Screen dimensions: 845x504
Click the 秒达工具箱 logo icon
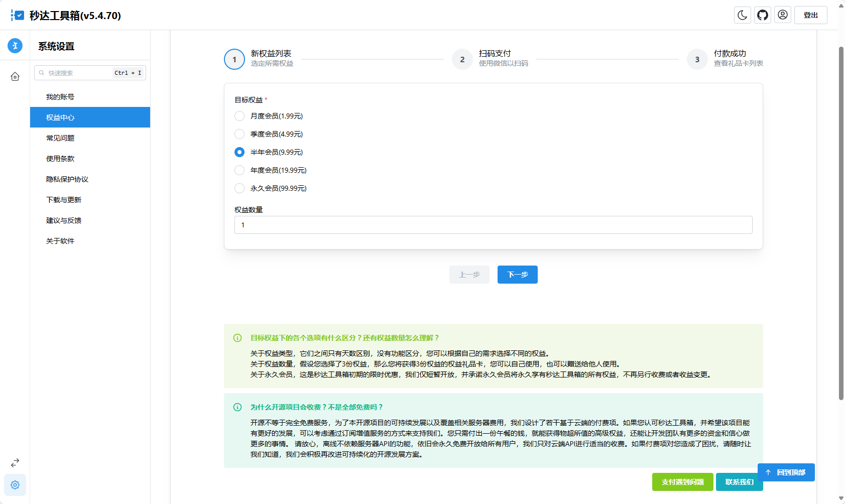[17, 16]
